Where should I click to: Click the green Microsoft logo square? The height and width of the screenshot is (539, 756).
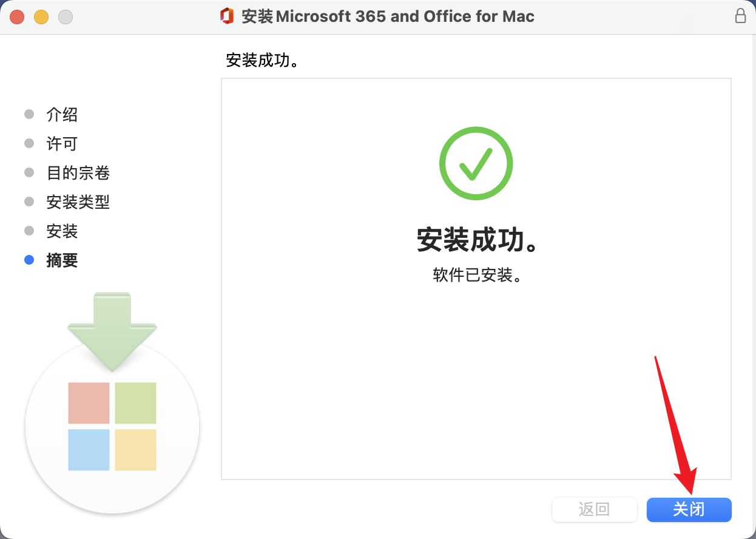click(135, 403)
